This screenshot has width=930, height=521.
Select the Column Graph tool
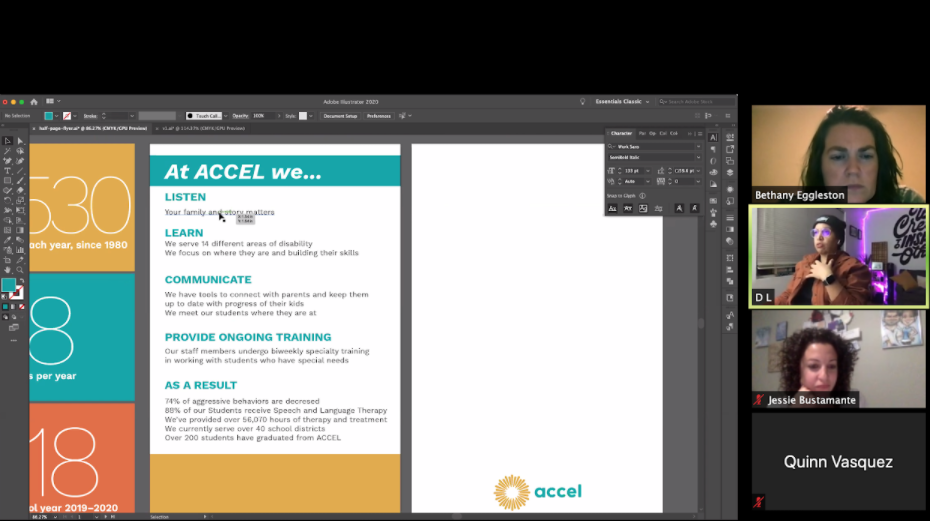(21, 250)
